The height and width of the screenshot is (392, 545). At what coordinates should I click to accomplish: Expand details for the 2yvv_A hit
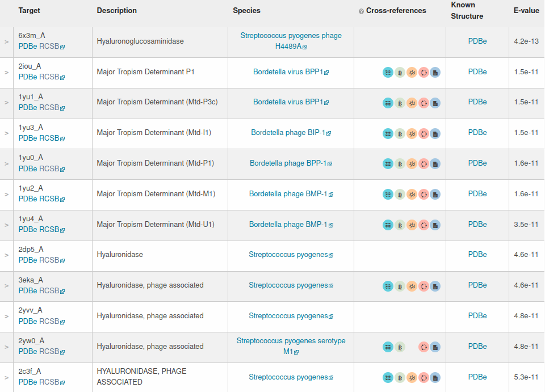coord(7,317)
